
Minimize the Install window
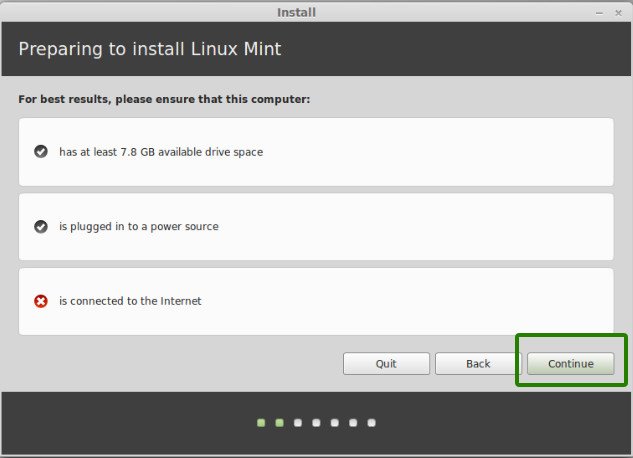[x=599, y=12]
